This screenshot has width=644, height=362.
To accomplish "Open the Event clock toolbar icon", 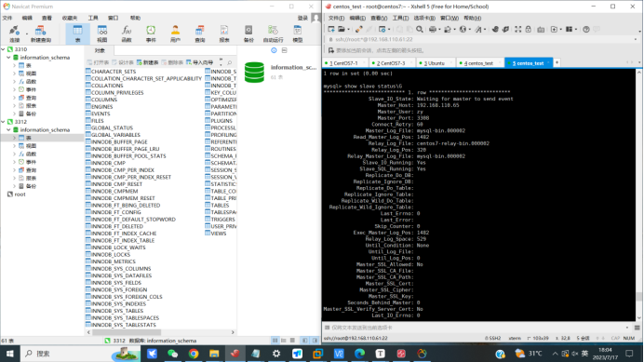I will click(x=151, y=34).
